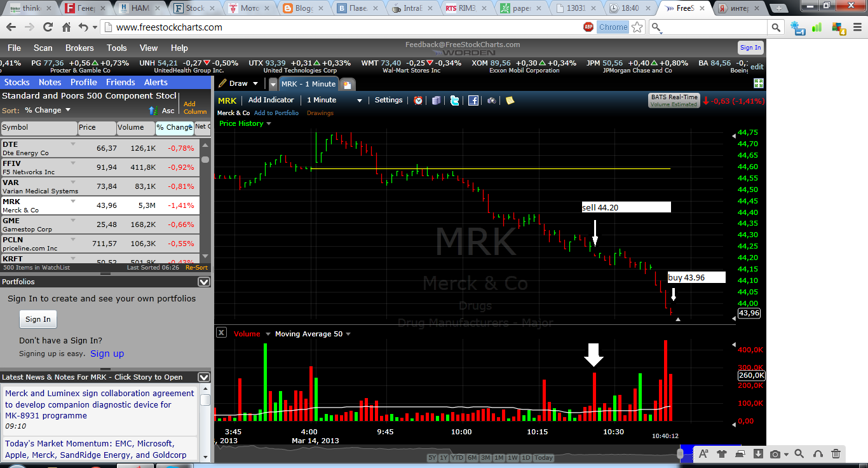Click the chart timeline scroll handle
The image size is (868, 468).
tap(680, 454)
